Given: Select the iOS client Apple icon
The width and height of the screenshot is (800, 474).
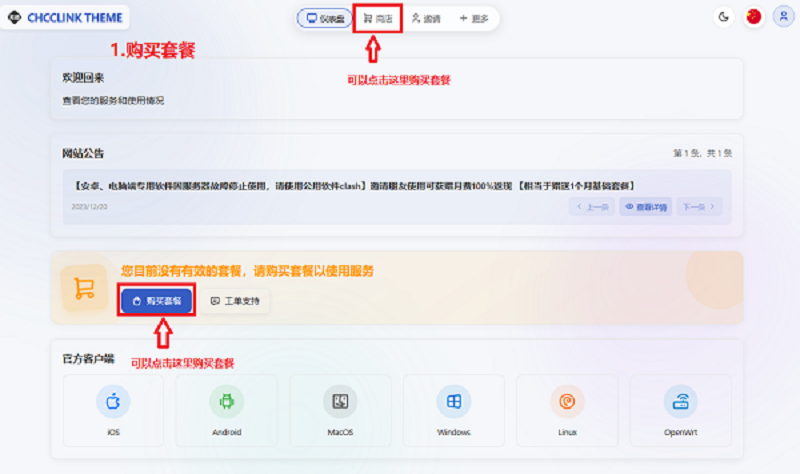Looking at the screenshot, I should coord(113,402).
